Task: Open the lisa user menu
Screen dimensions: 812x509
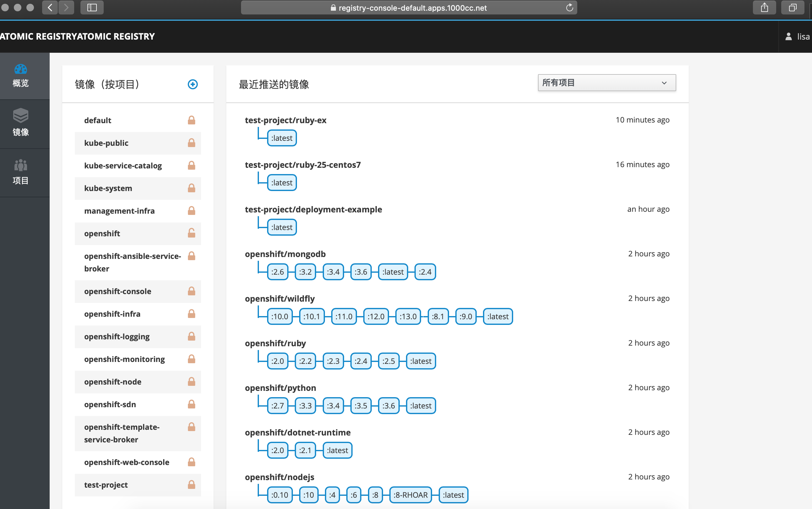Action: tap(797, 36)
